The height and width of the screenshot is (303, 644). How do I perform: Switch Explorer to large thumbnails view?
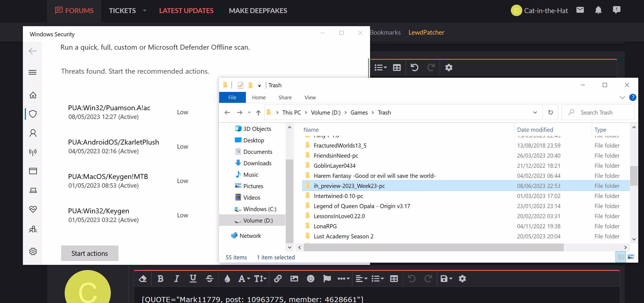(x=631, y=257)
